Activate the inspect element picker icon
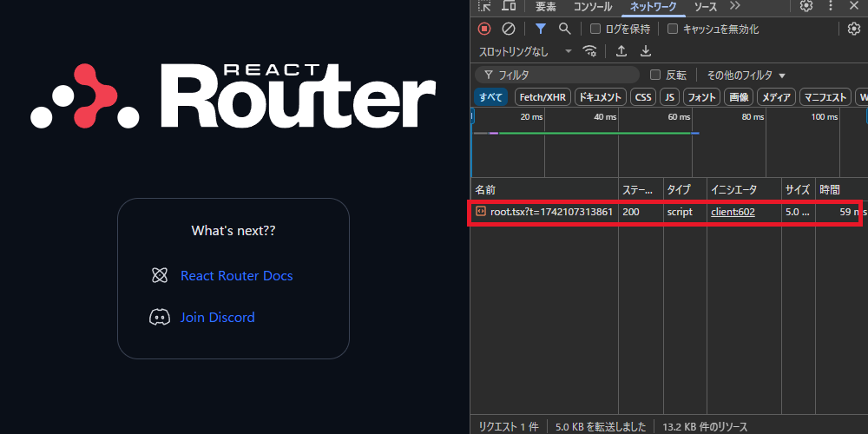The image size is (868, 434). click(484, 6)
